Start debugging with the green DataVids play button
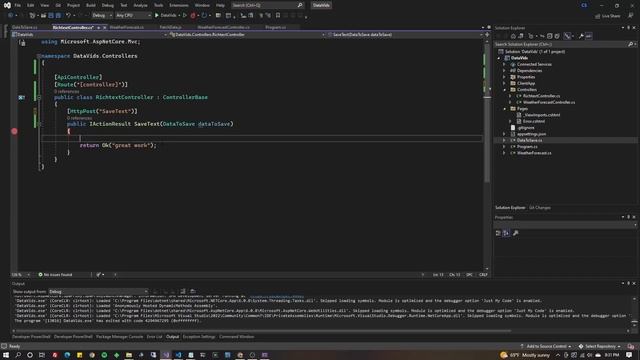This screenshot has width=640, height=360. pos(165,16)
